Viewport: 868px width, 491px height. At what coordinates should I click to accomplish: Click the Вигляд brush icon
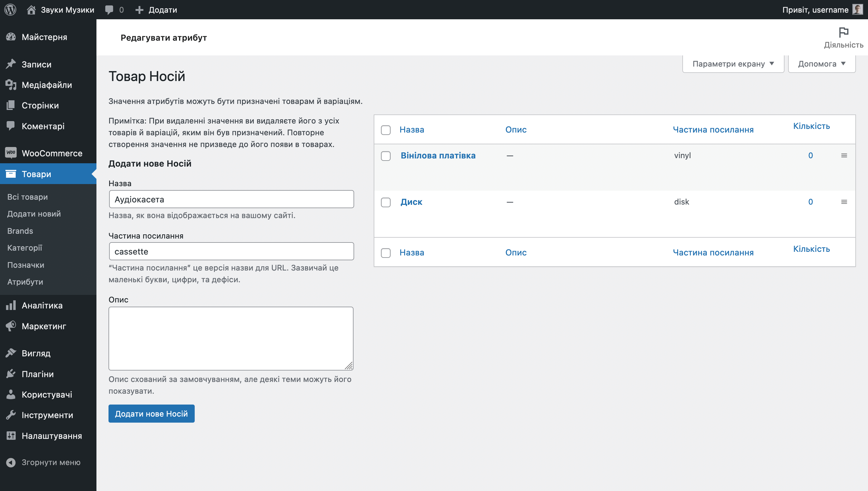click(x=11, y=353)
